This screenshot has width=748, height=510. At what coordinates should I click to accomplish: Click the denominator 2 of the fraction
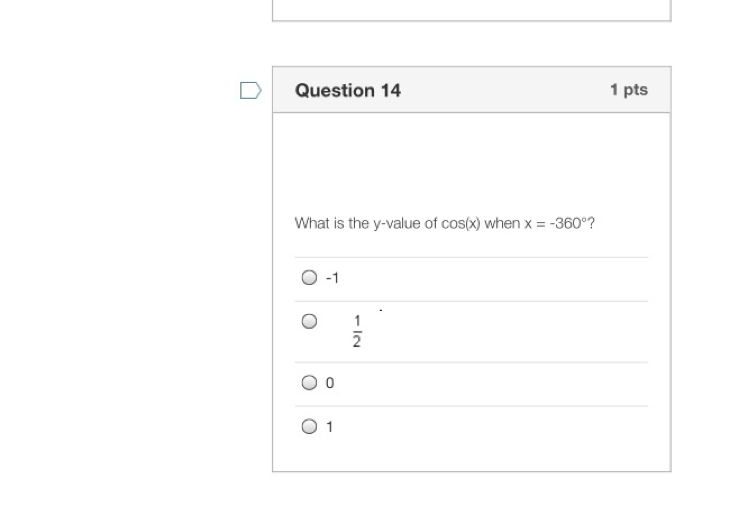tap(357, 342)
